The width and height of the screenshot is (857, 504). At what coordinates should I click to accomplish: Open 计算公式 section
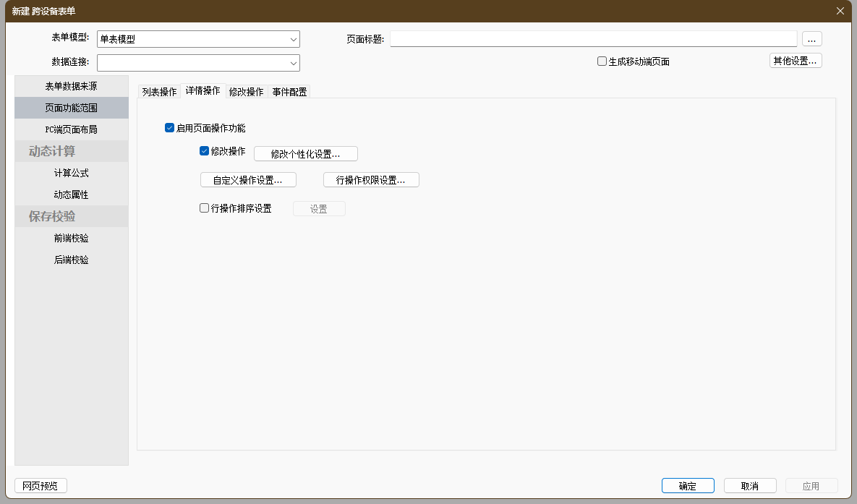pyautogui.click(x=71, y=173)
